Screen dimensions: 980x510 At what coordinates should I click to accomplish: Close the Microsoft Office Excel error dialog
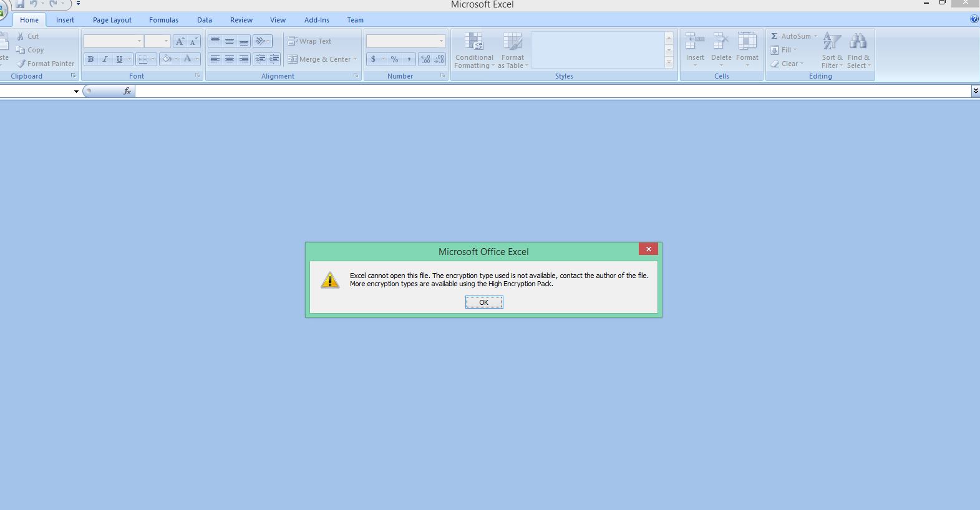(x=648, y=249)
